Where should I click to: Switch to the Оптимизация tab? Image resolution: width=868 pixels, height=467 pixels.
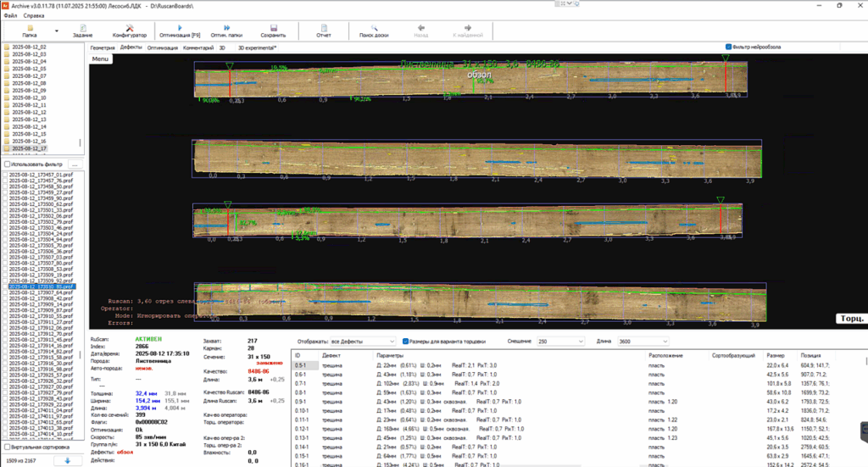point(163,47)
